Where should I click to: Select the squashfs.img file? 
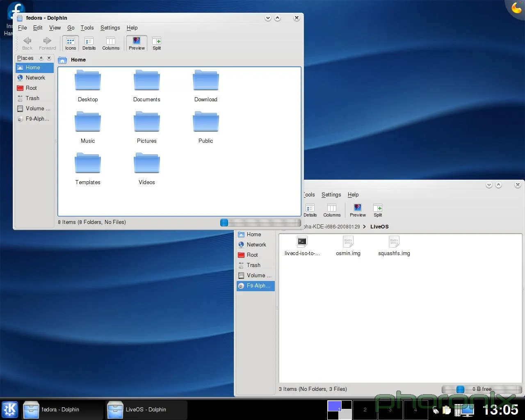394,246
